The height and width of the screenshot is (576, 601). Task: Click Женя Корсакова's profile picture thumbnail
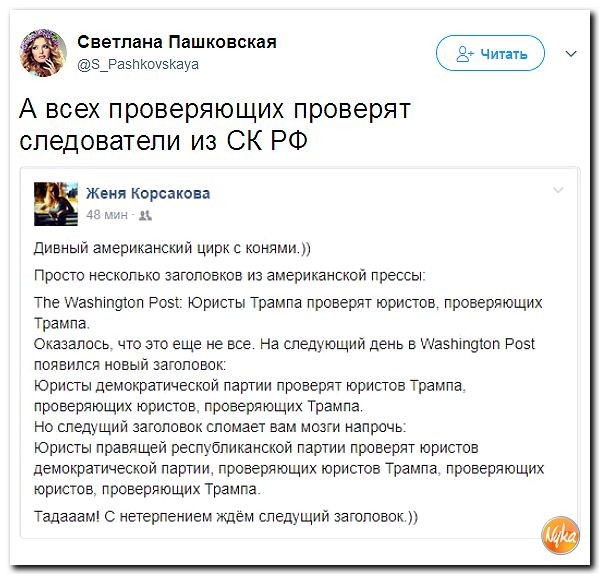pos(56,202)
